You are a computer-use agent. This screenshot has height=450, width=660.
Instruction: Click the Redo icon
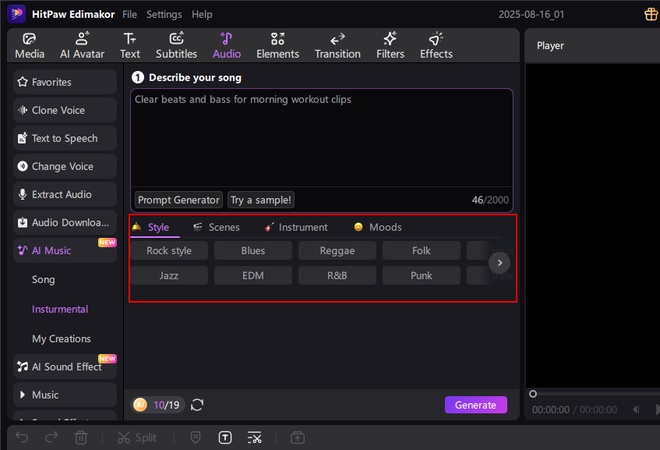(x=51, y=437)
